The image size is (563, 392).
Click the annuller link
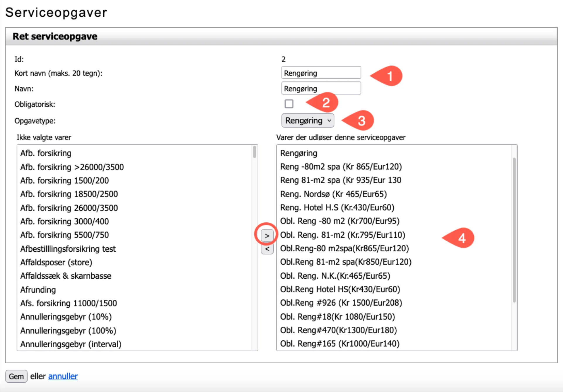(x=63, y=376)
